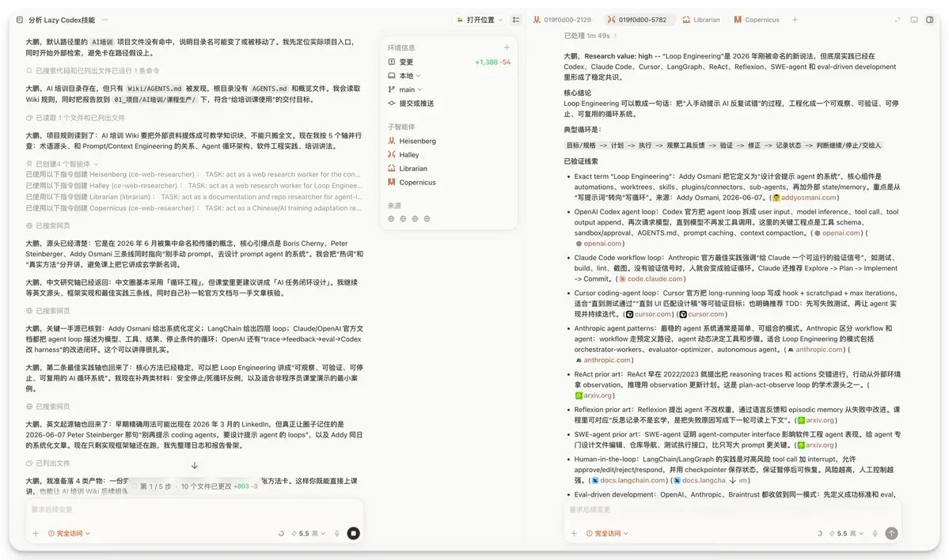Open 已读取 1 个文件和已列出文件 entry

click(x=76, y=118)
